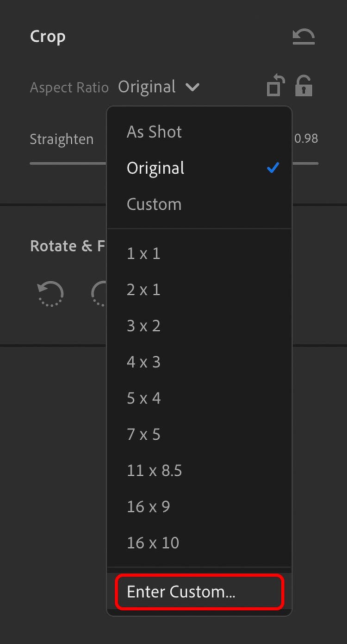Select the 5 x 4 ratio
Viewport: 347px width, 644px height.
143,398
